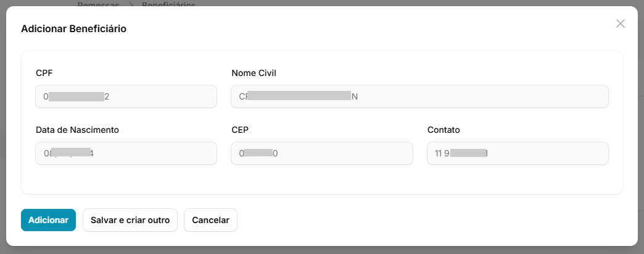Close the Adicionar Beneficiário dialog with X
Viewport: 644px width, 254px height.
[x=621, y=23]
